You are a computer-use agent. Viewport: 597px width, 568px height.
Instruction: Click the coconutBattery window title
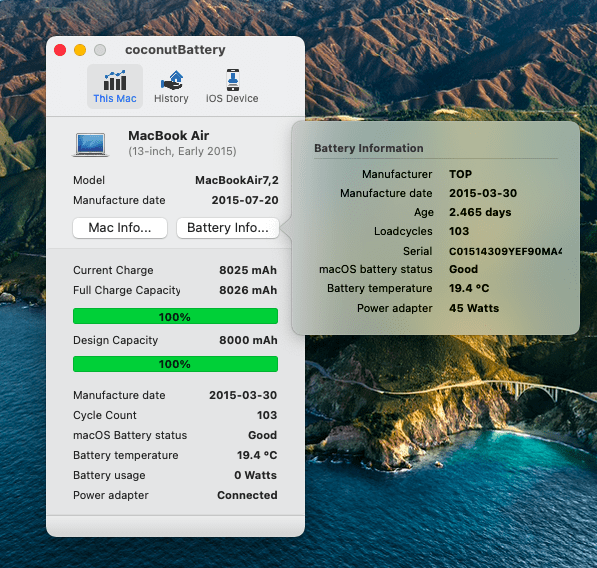pyautogui.click(x=175, y=50)
